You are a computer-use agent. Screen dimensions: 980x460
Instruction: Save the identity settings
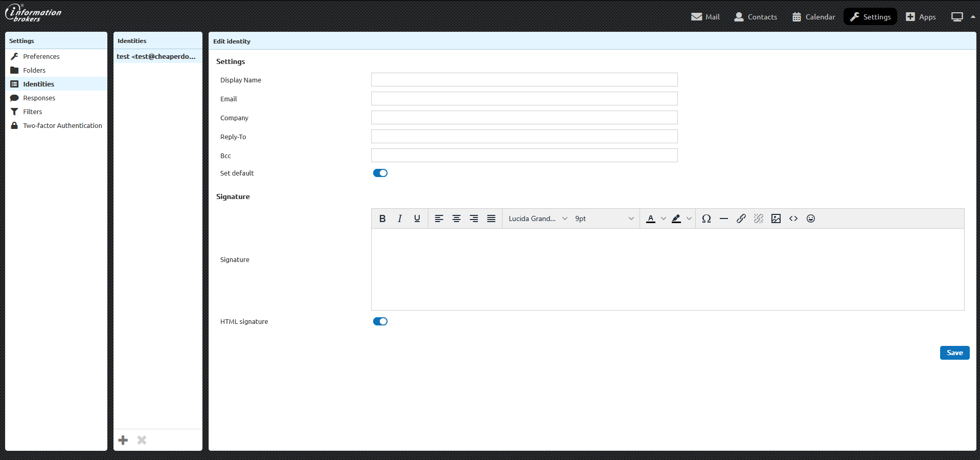coord(954,353)
